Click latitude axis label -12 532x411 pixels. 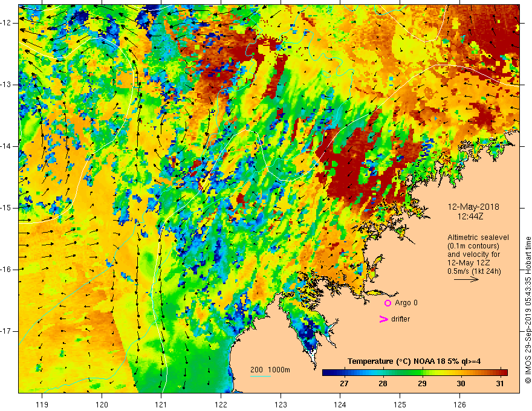[7, 23]
